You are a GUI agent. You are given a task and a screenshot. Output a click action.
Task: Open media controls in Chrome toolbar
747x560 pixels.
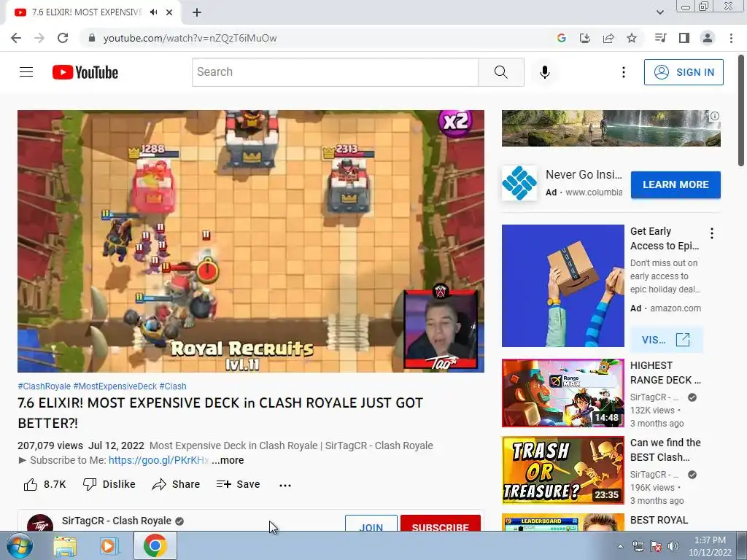coord(660,38)
